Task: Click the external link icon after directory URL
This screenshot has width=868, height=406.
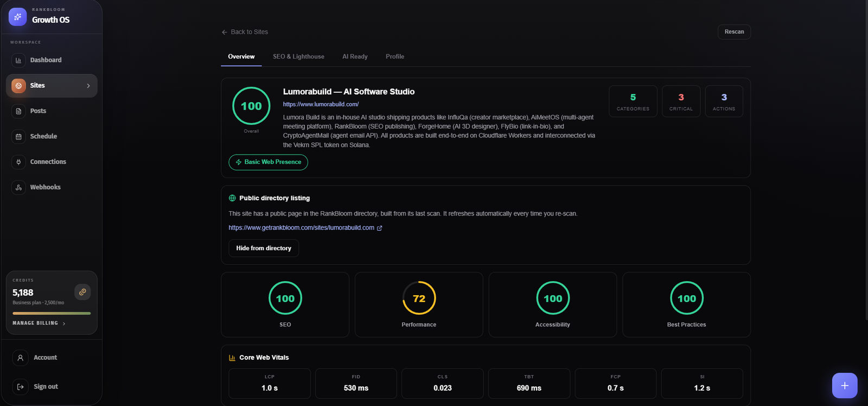Action: [x=380, y=228]
